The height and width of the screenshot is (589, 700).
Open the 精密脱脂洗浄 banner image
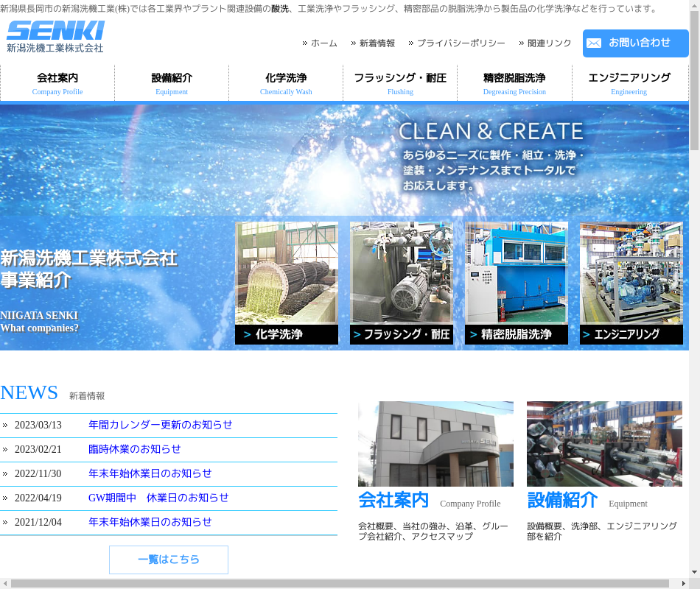click(517, 283)
